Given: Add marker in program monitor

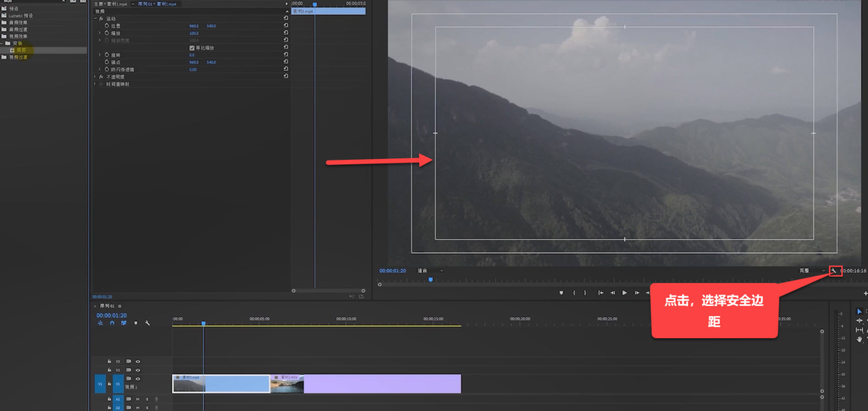Looking at the screenshot, I should click(x=561, y=293).
